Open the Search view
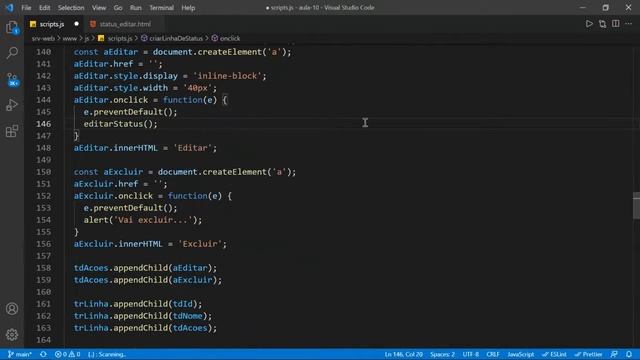The height and width of the screenshot is (360, 640). coord(12,53)
